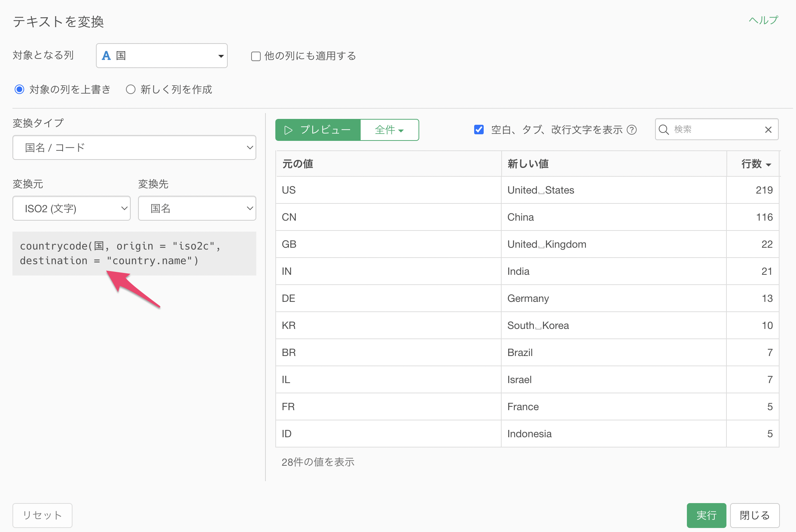The width and height of the screenshot is (796, 532).
Task: Click the 116 row count cell
Action: tap(753, 217)
